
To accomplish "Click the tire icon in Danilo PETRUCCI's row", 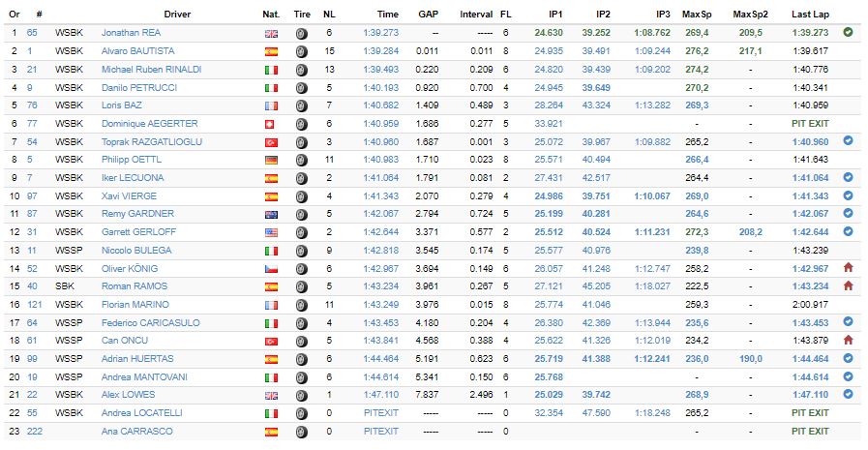I will click(301, 88).
